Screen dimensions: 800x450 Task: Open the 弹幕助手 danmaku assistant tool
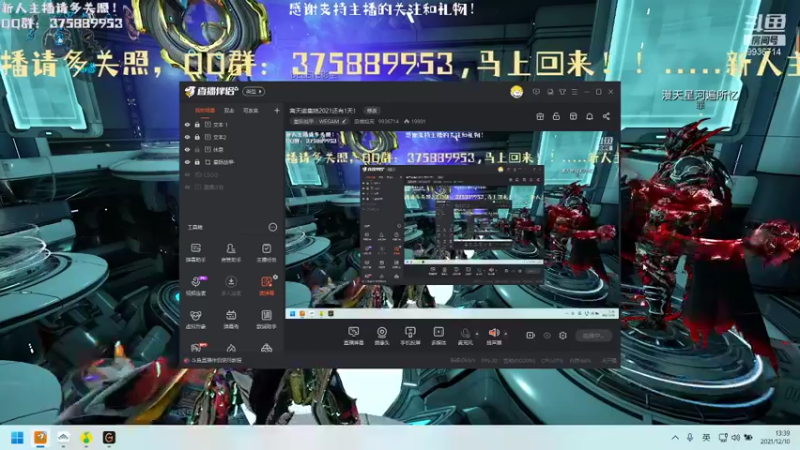click(195, 252)
